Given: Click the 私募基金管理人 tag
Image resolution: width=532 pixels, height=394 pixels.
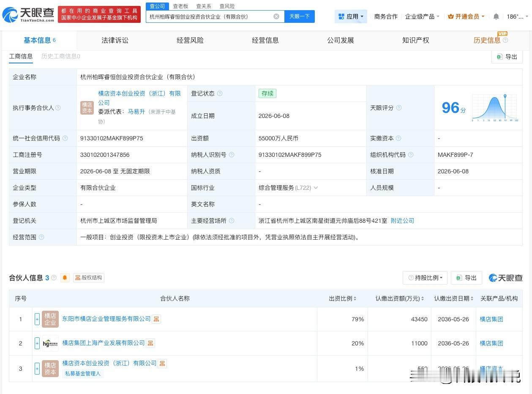Looking at the screenshot, I should pyautogui.click(x=83, y=374).
